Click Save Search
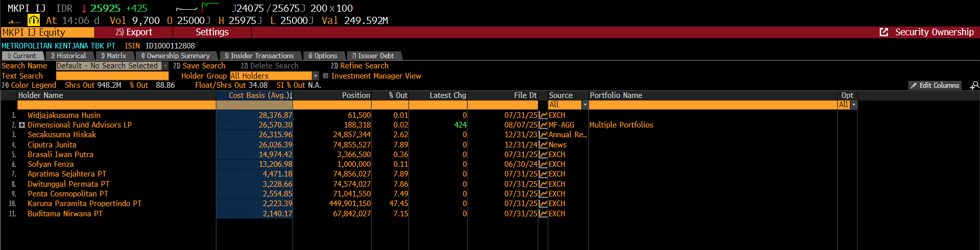The image size is (980, 250). coord(199,66)
